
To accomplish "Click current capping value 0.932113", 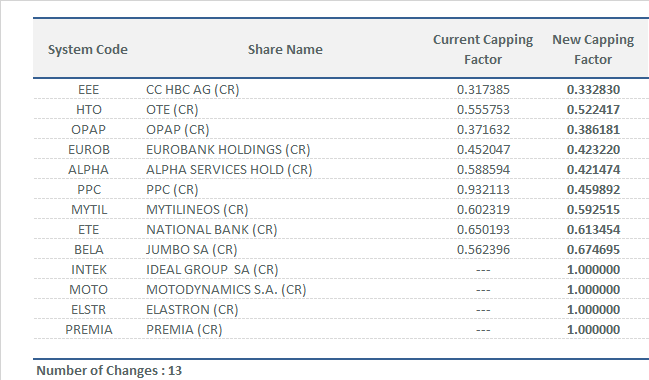I will coord(483,190).
